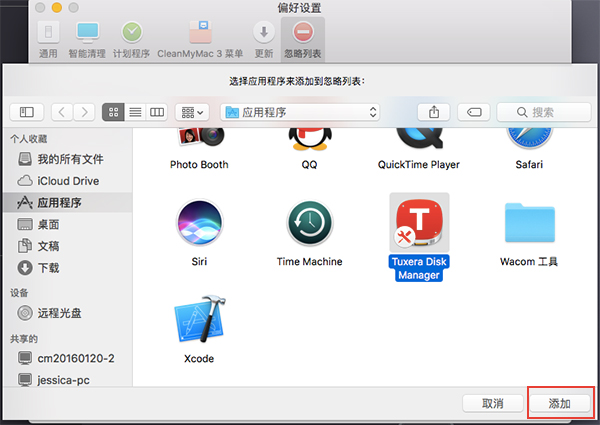Click the edit tags toolbar icon
The width and height of the screenshot is (600, 425).
[474, 112]
